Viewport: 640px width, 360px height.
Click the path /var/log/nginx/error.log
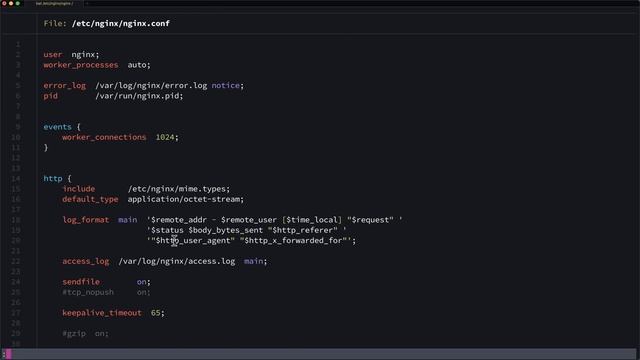click(151, 86)
